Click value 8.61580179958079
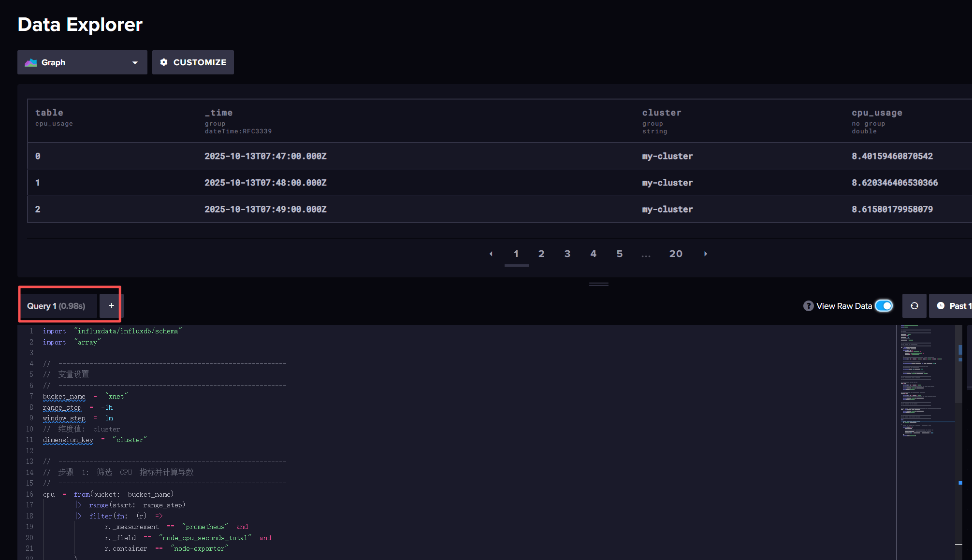This screenshot has height=560, width=972. pyautogui.click(x=892, y=209)
